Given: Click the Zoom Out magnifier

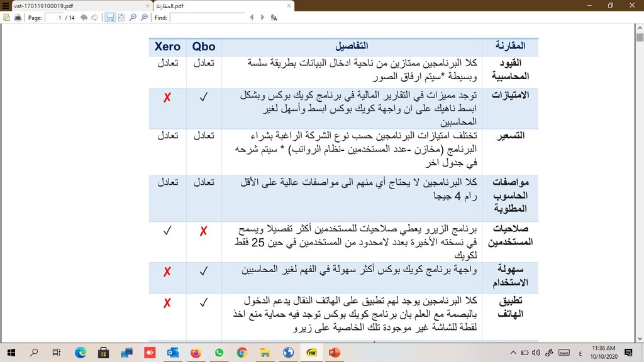Looking at the screenshot, I should pos(133,18).
